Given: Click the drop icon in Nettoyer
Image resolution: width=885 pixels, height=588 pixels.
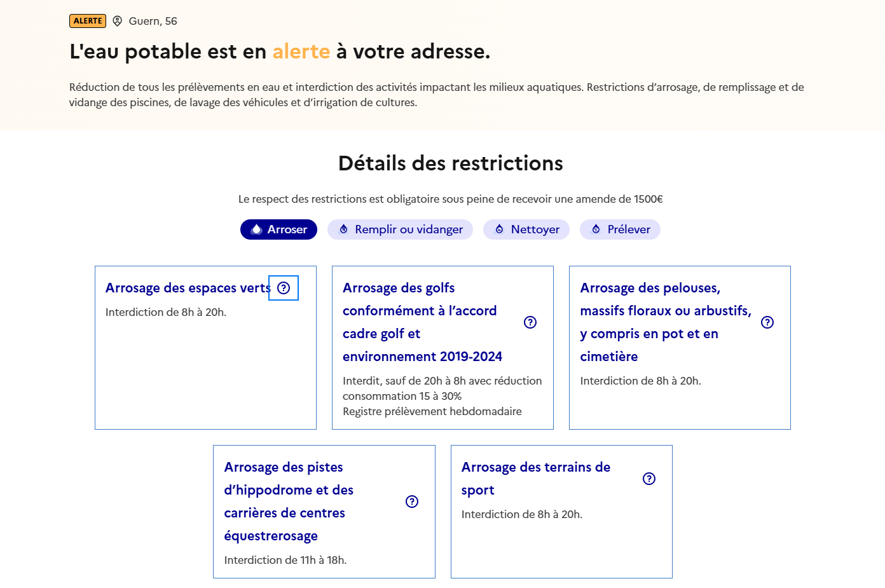Looking at the screenshot, I should [499, 229].
